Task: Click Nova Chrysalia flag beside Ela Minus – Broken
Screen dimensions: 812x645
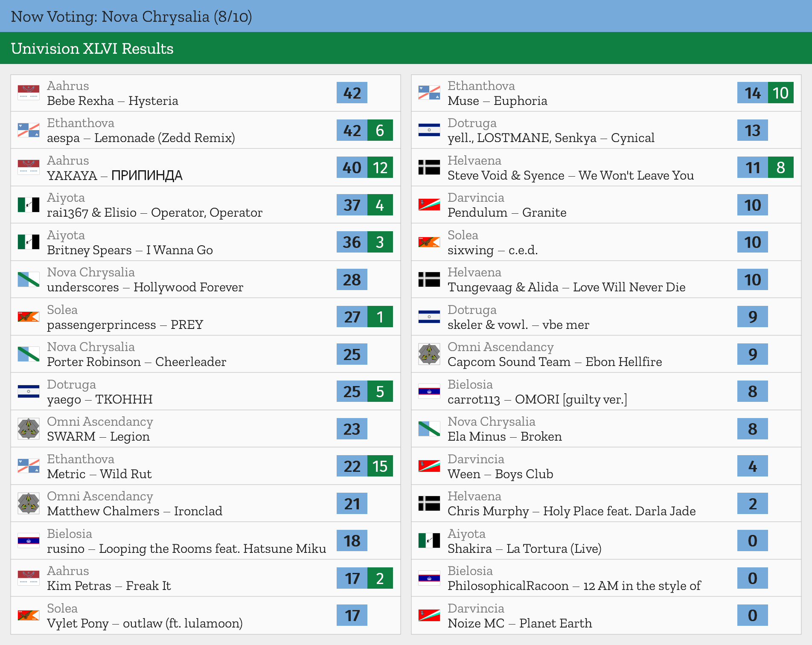Action: 429,429
